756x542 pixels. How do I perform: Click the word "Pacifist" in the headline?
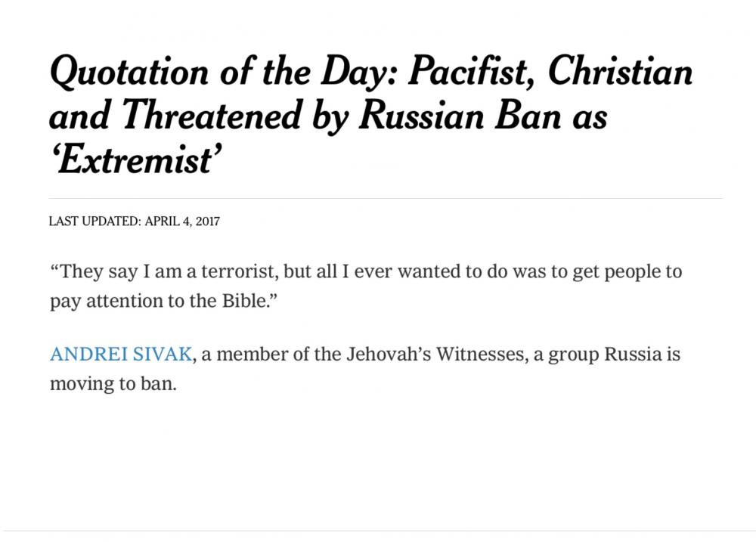[x=473, y=72]
